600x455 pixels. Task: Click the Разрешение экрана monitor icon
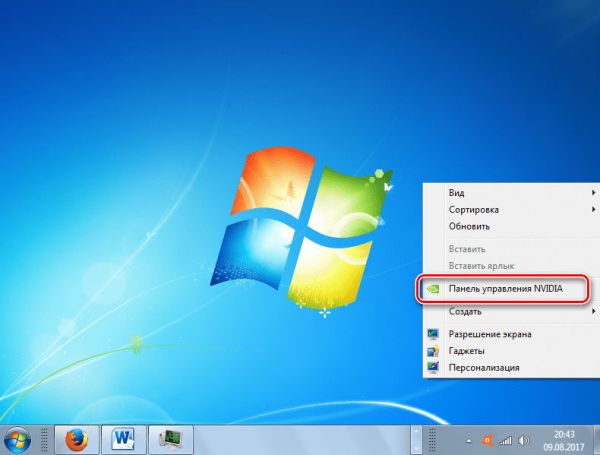pyautogui.click(x=433, y=334)
